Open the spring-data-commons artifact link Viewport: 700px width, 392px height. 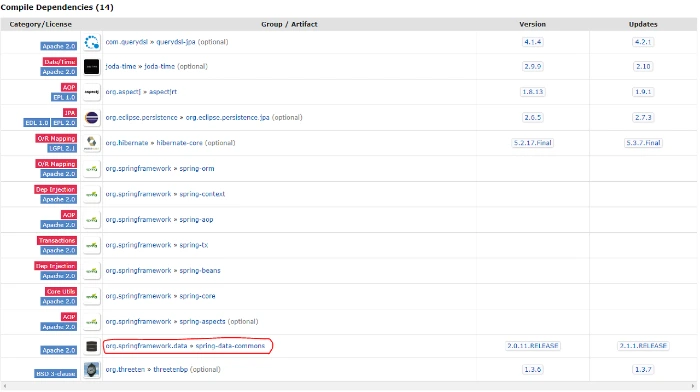[230, 346]
